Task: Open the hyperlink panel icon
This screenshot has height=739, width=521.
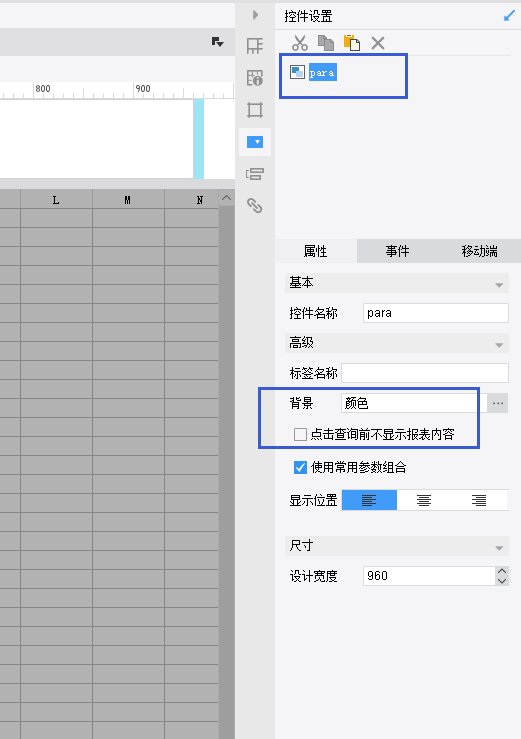Action: (x=255, y=206)
